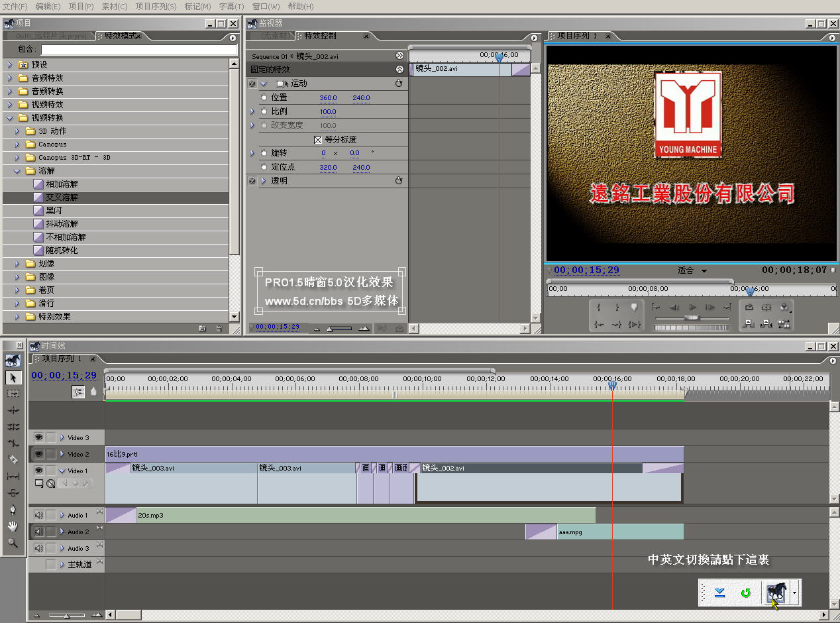This screenshot has width=840, height=623.
Task: Hide the Video 2 track
Action: pyautogui.click(x=39, y=454)
